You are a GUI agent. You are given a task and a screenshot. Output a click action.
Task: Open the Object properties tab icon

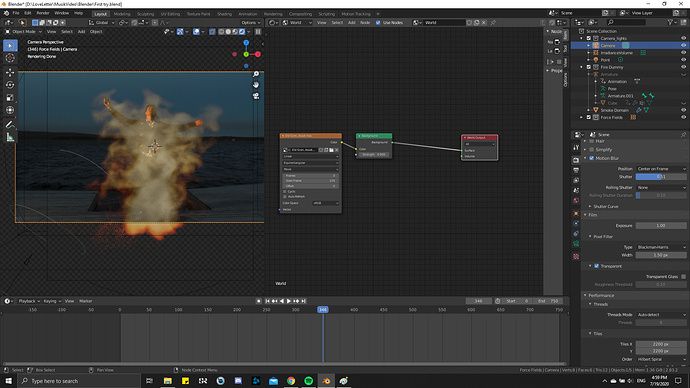tap(576, 214)
